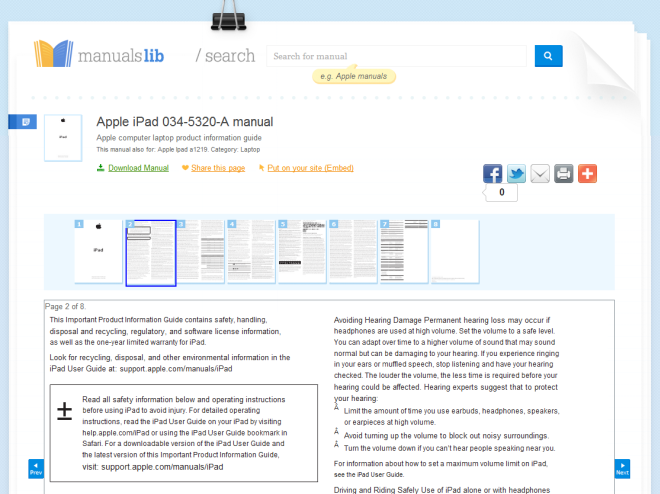Go to previous page with Prev button
This screenshot has width=660, height=494.
tap(36, 469)
